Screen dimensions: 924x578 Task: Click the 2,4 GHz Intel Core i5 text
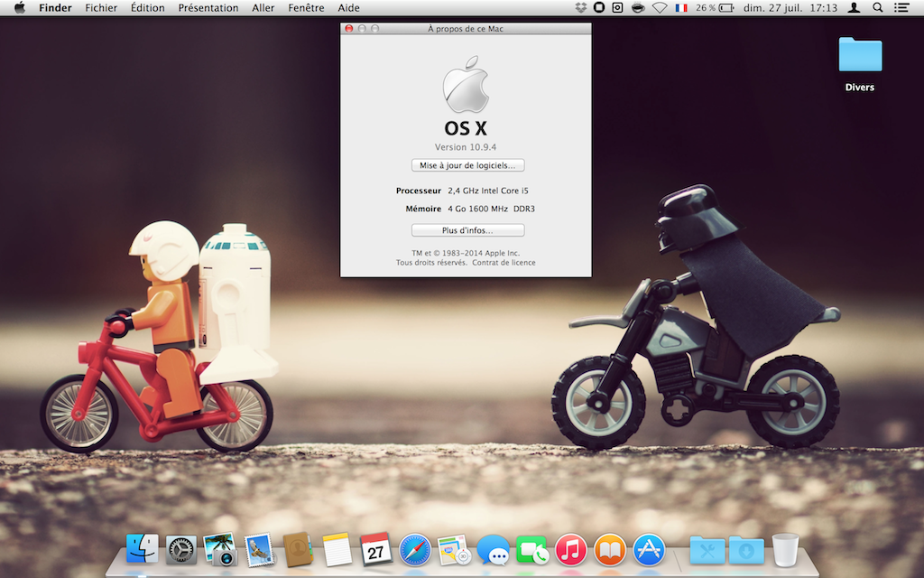pos(488,191)
